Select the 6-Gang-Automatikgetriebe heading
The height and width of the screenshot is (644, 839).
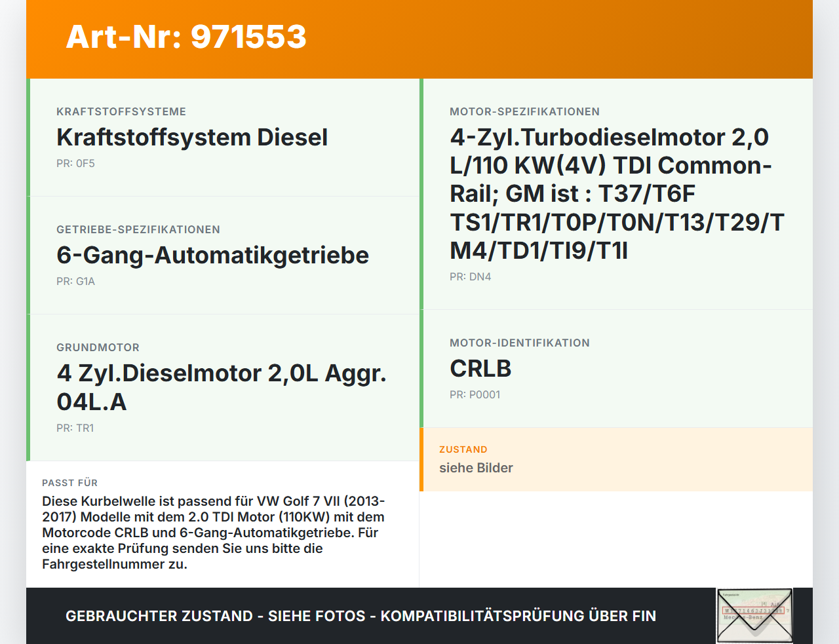212,256
